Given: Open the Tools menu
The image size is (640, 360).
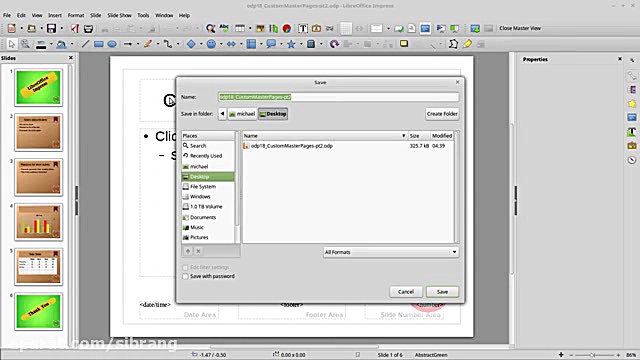Looking at the screenshot, I should coord(143,15).
